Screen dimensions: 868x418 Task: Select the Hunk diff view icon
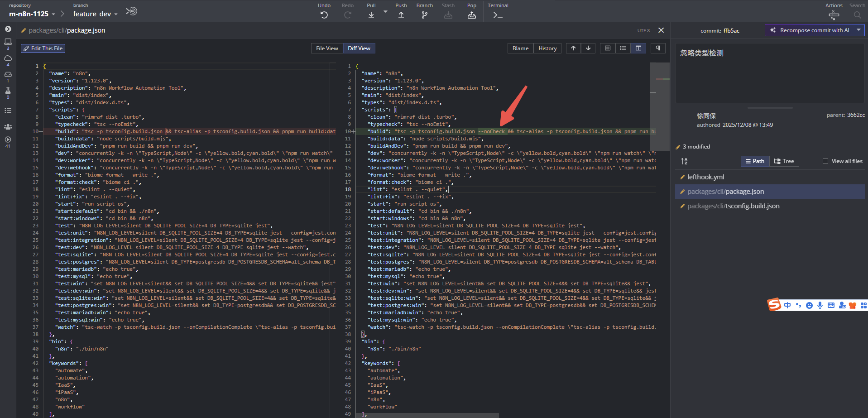tap(608, 48)
